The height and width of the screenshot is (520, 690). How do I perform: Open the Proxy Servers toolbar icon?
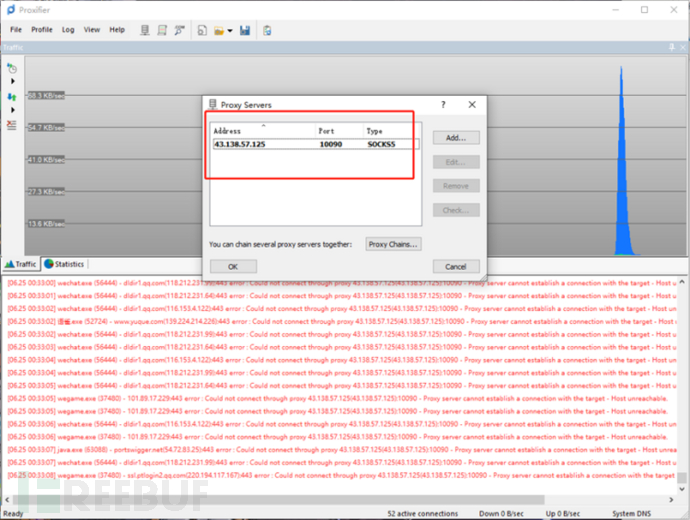click(145, 30)
